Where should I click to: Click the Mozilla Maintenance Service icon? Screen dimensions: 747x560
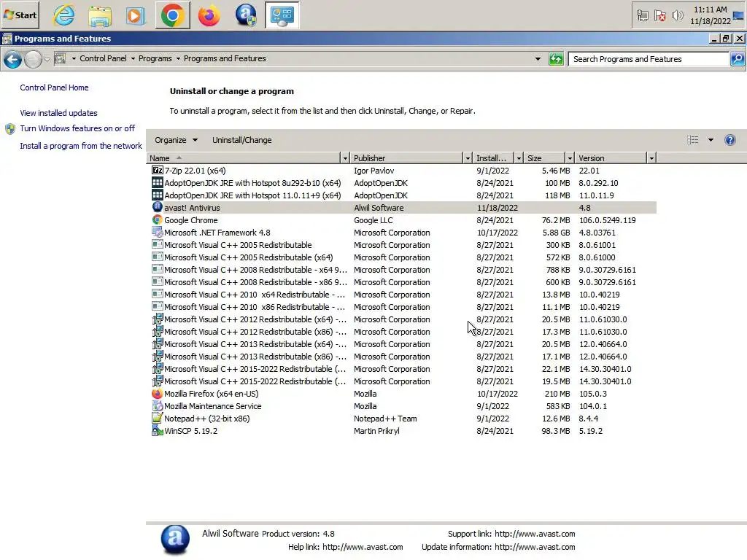coord(158,405)
